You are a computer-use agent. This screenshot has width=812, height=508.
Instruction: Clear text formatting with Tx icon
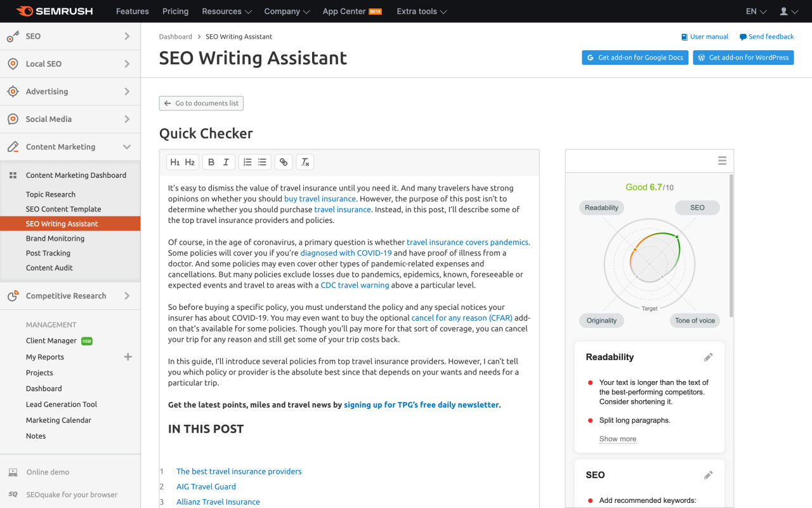point(305,162)
